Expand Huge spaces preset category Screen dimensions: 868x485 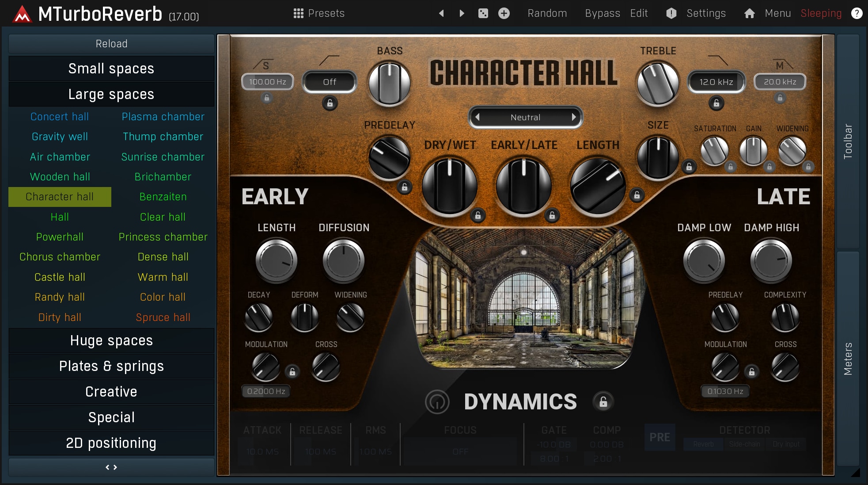111,340
